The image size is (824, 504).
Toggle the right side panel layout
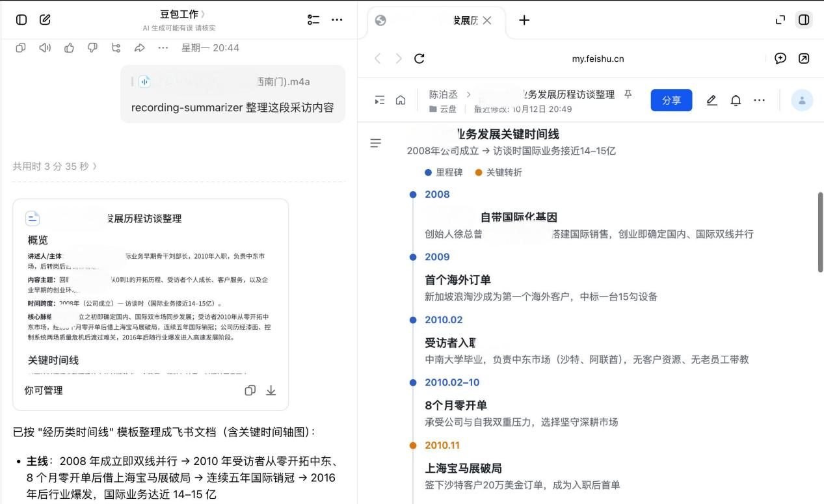coord(804,20)
